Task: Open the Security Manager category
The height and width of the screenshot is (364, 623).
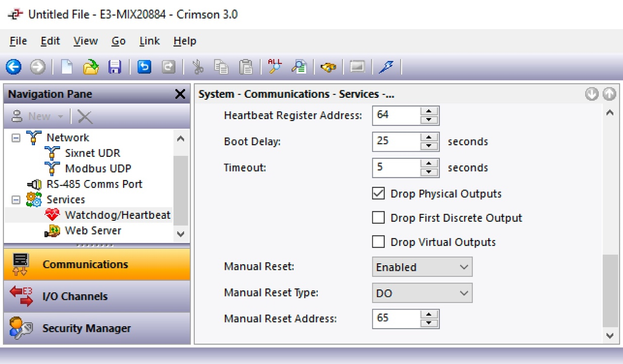Action: tap(97, 328)
